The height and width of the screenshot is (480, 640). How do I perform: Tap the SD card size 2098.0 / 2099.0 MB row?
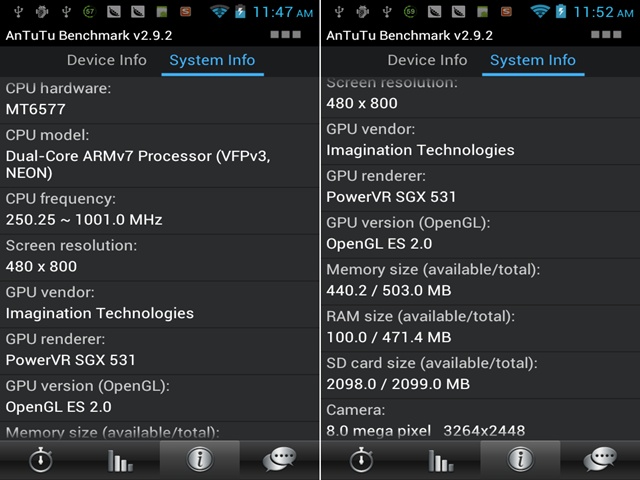[480, 375]
